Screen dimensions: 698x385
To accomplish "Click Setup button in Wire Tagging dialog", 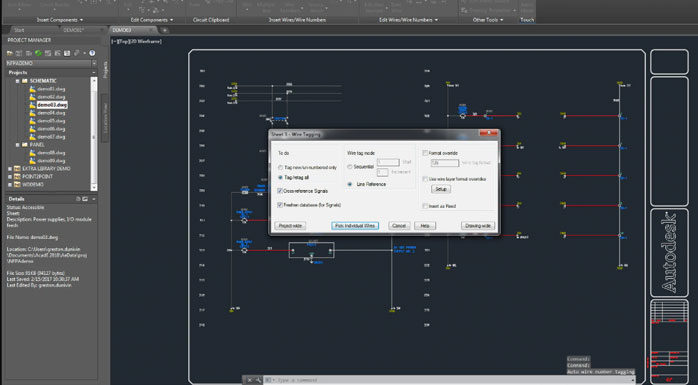I will tap(441, 189).
